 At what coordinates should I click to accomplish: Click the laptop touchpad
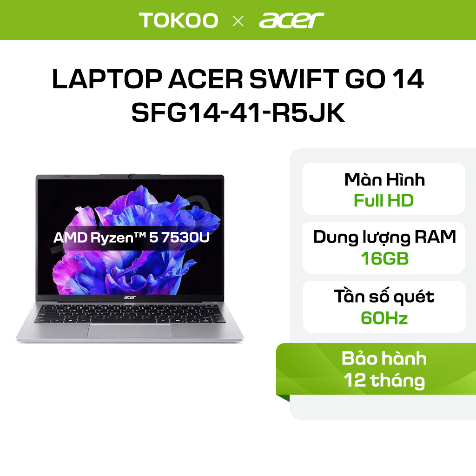pyautogui.click(x=130, y=331)
